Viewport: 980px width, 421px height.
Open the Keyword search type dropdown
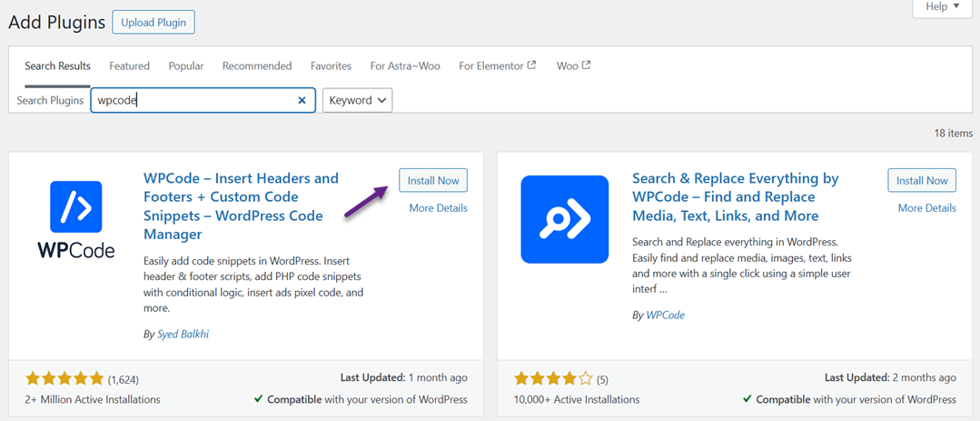click(x=358, y=100)
